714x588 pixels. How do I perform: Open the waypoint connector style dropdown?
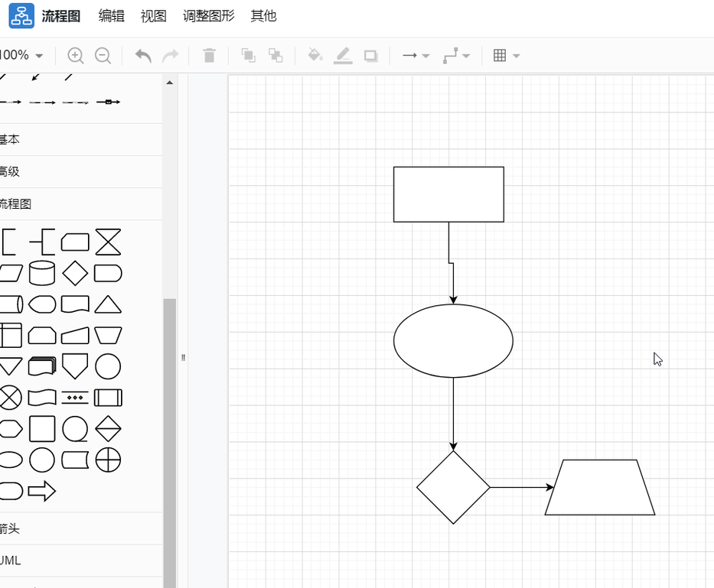click(x=456, y=56)
